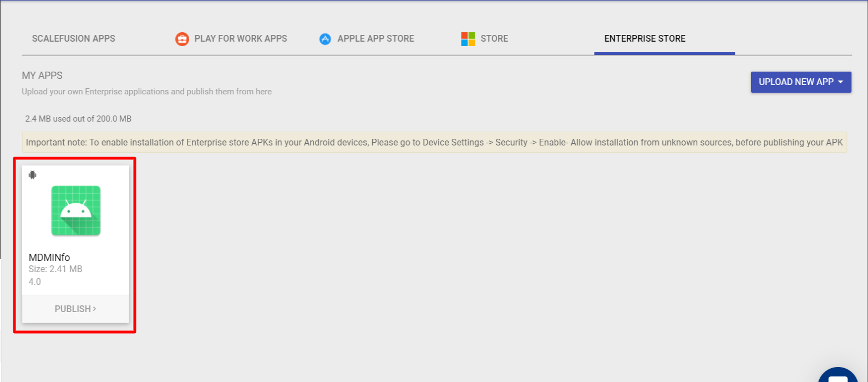Open the Upload New App dropdown

pyautogui.click(x=801, y=82)
